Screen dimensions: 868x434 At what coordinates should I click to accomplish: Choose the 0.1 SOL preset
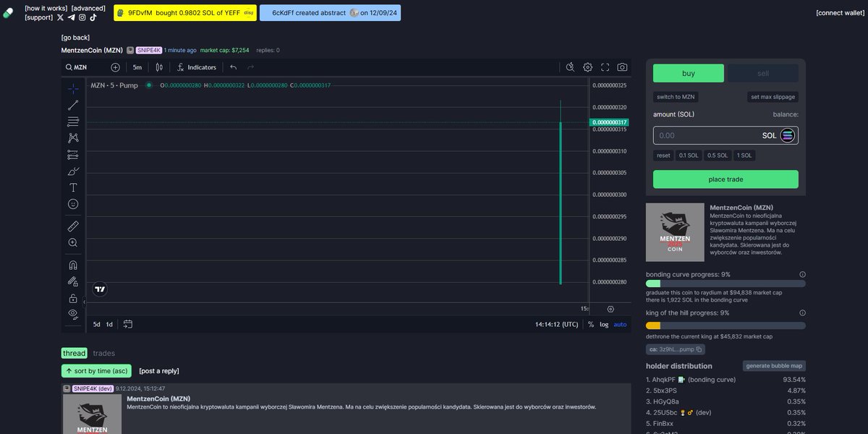689,156
